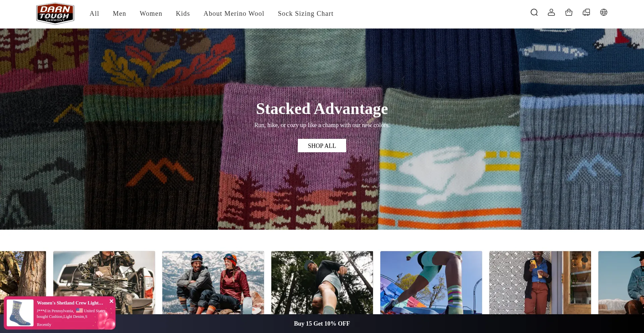This screenshot has width=644, height=333.
Task: Open the shopping bag cart icon
Action: pyautogui.click(x=569, y=12)
